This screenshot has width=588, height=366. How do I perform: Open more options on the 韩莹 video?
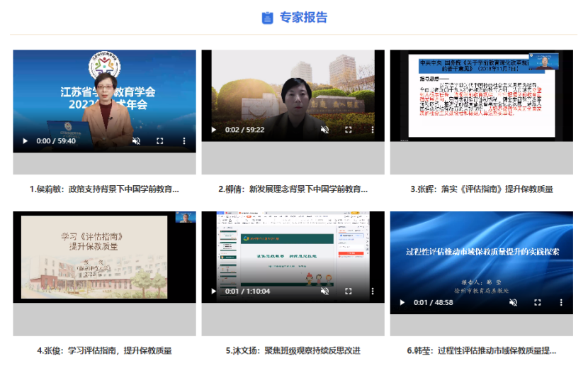561,303
